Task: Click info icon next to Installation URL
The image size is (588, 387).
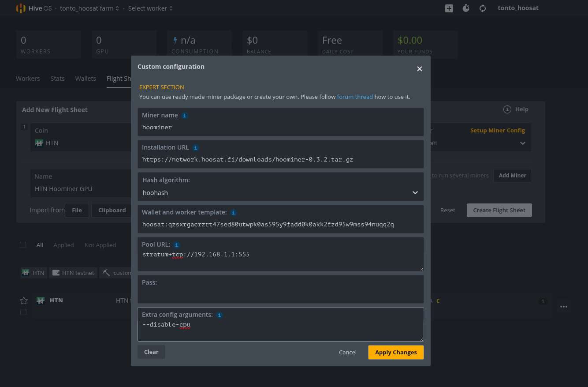Action: [196, 148]
